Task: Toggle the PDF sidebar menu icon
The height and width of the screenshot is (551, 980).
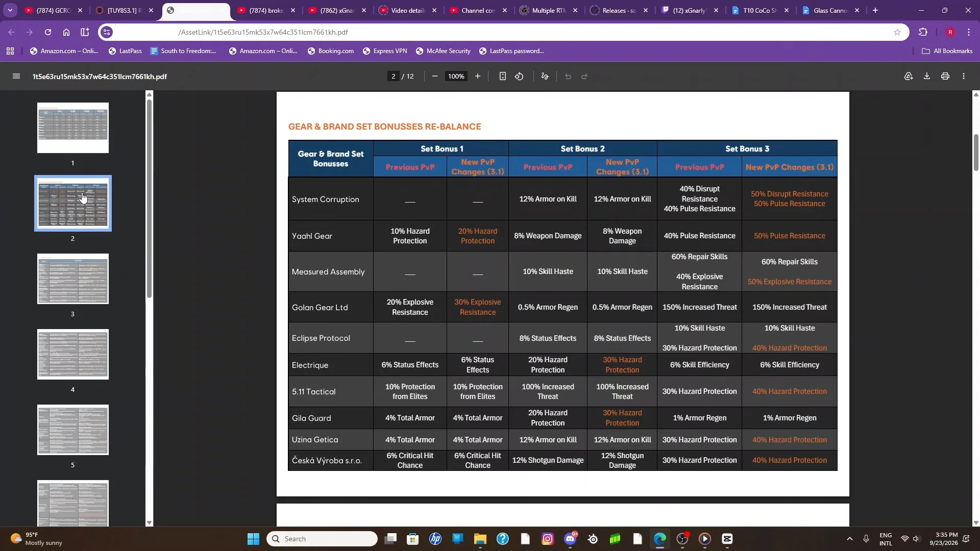Action: tap(16, 77)
